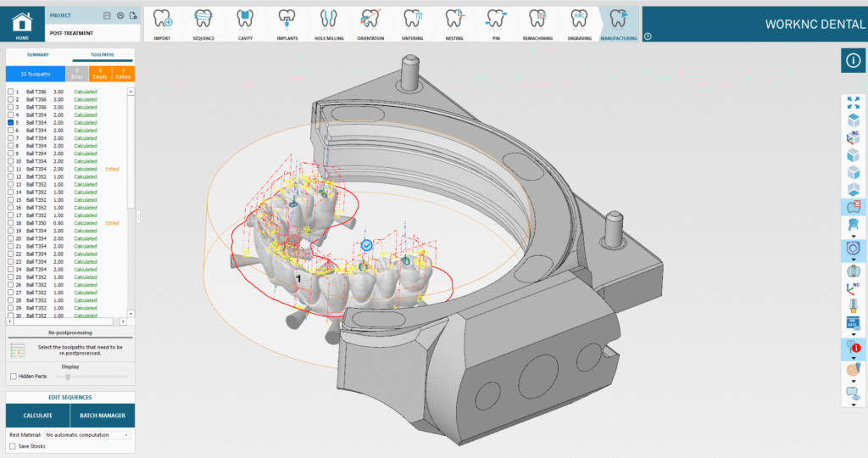Click the help question mark icon
Viewport: 868px width, 458px height.
(648, 36)
